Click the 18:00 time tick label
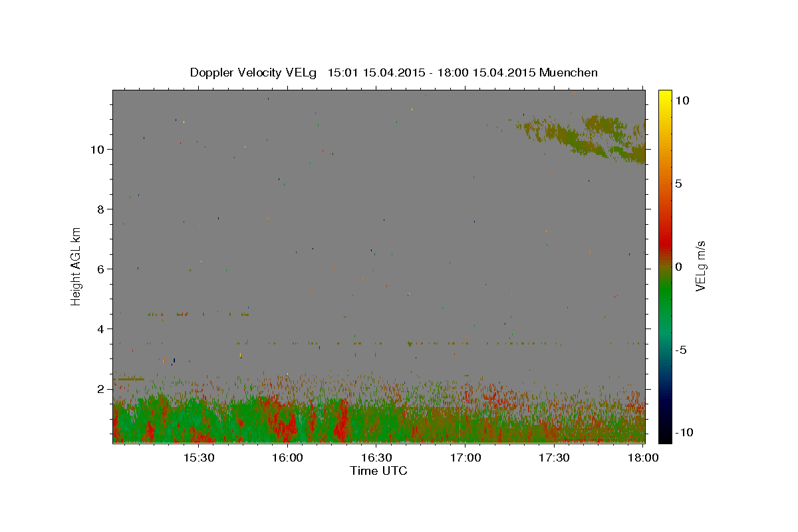 click(642, 458)
